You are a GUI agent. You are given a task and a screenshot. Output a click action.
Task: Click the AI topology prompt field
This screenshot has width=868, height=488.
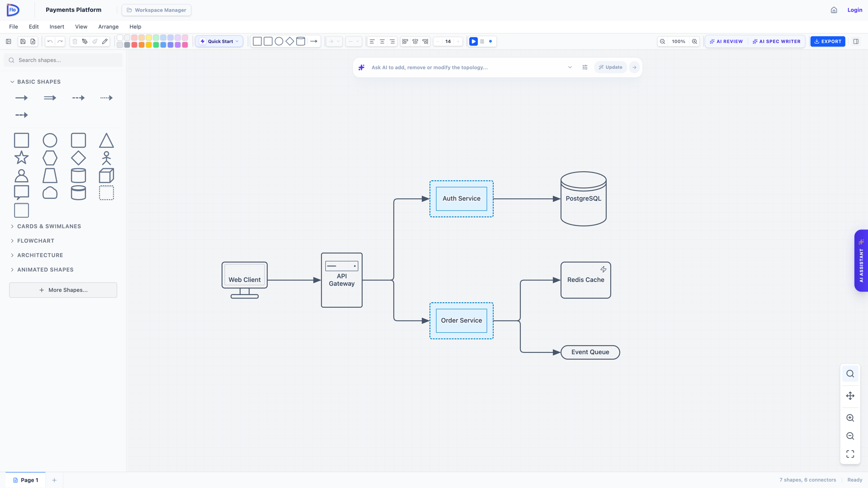click(466, 67)
